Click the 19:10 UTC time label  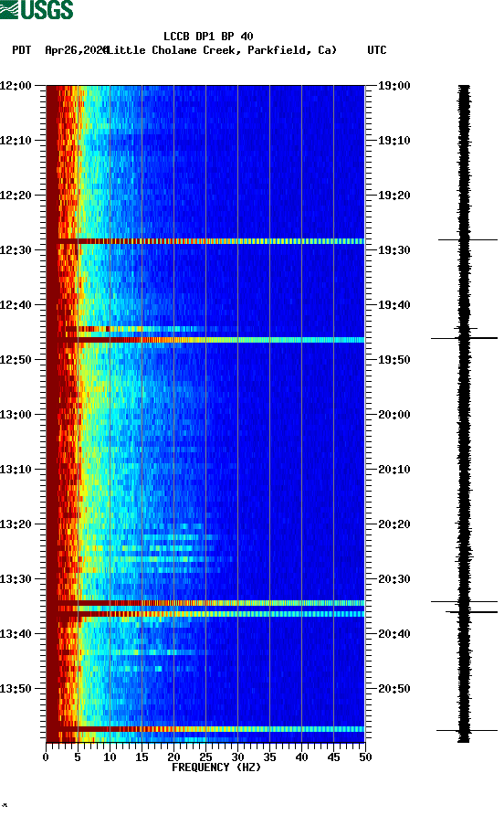click(394, 141)
